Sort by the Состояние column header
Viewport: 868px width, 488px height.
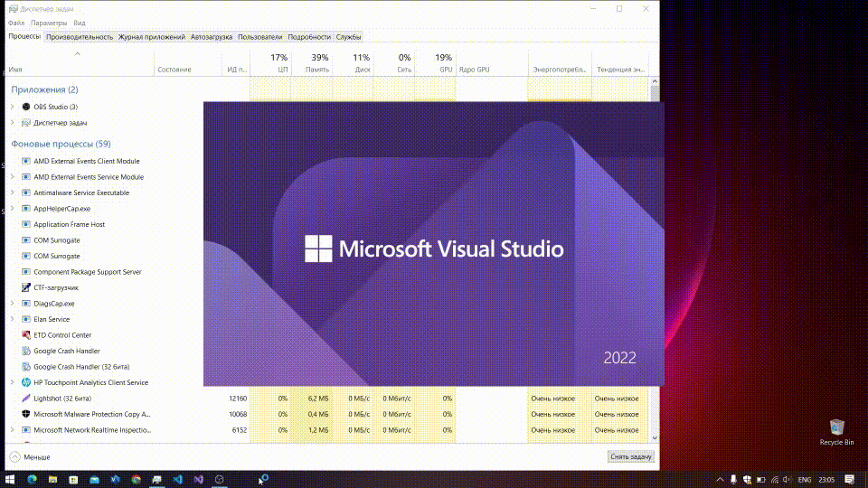(188, 63)
